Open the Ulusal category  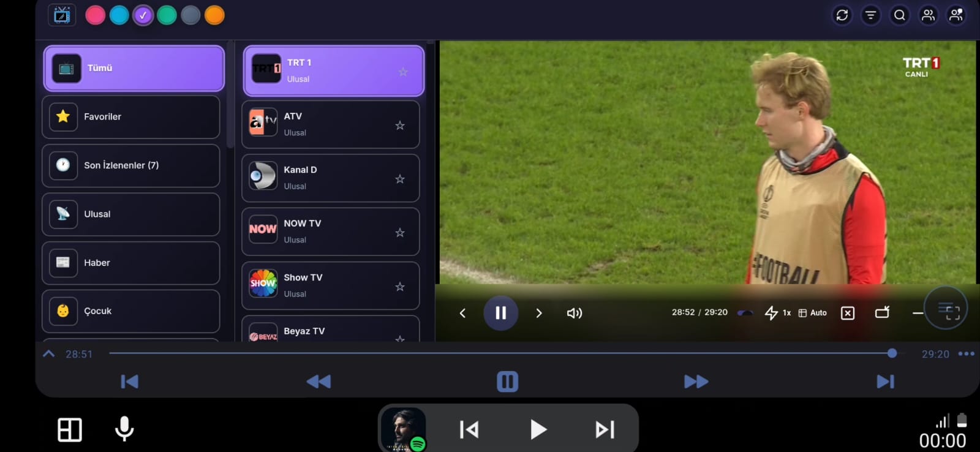130,214
